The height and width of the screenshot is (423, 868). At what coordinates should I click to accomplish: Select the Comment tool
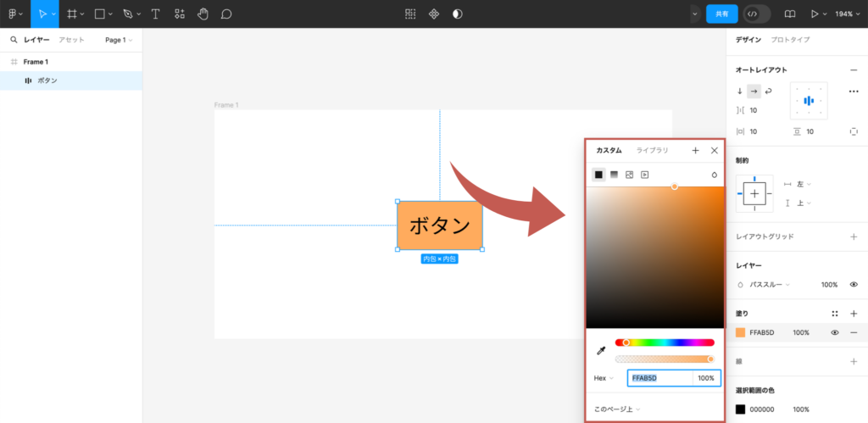click(226, 14)
